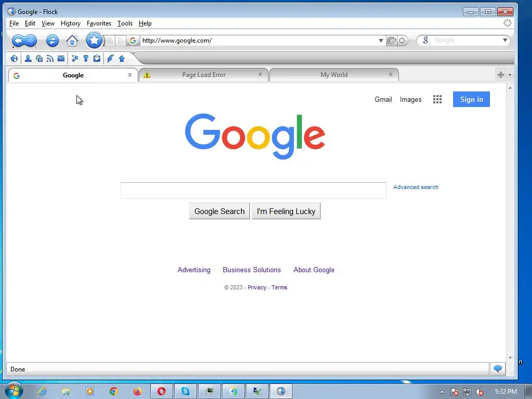Viewport: 532px width, 399px height.
Task: Open the Web Clipboard icon
Action: tap(97, 58)
